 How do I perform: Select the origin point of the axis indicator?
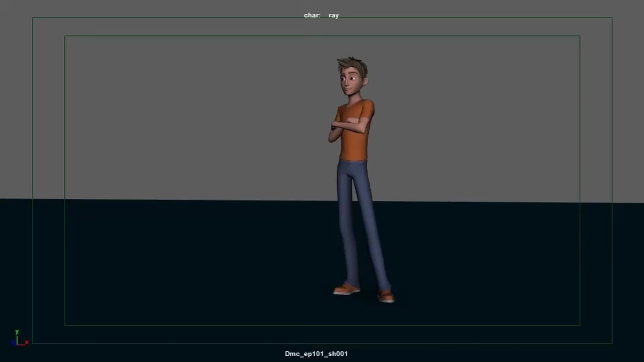coord(17,345)
